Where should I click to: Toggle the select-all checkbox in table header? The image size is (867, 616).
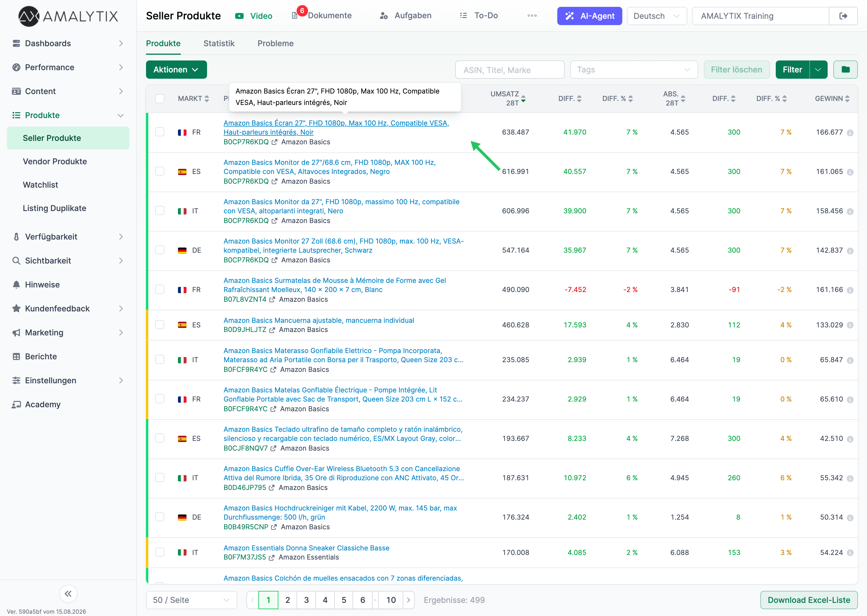click(x=160, y=99)
